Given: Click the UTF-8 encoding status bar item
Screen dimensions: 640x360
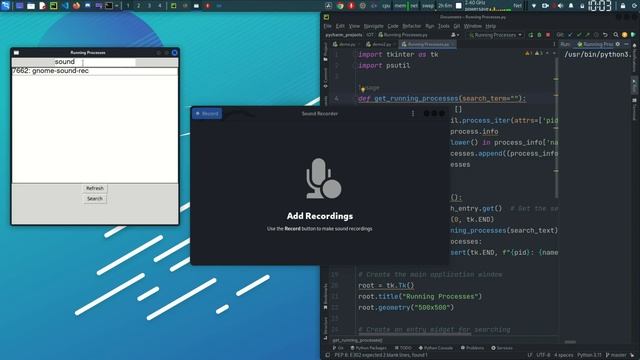Looking at the screenshot, I should 543,355.
